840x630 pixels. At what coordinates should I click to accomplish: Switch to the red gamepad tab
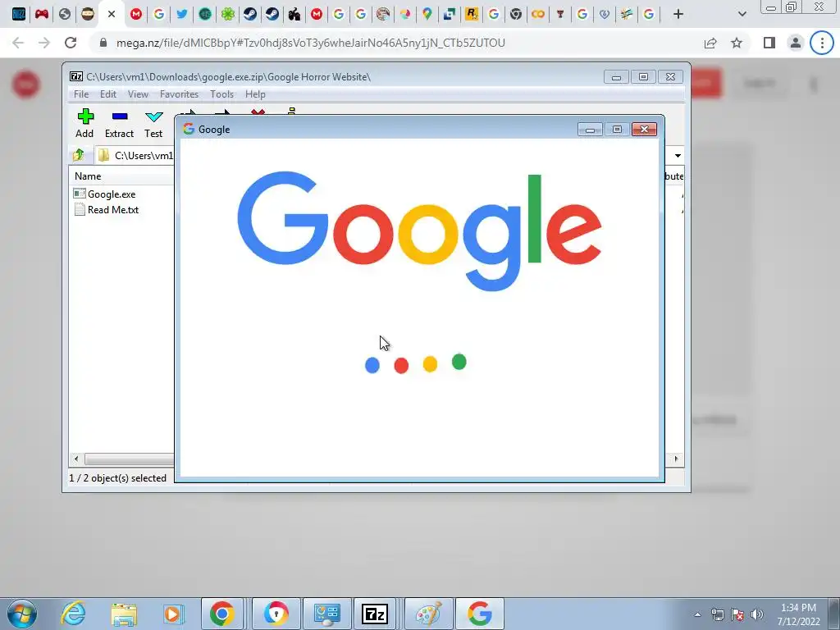(41, 14)
